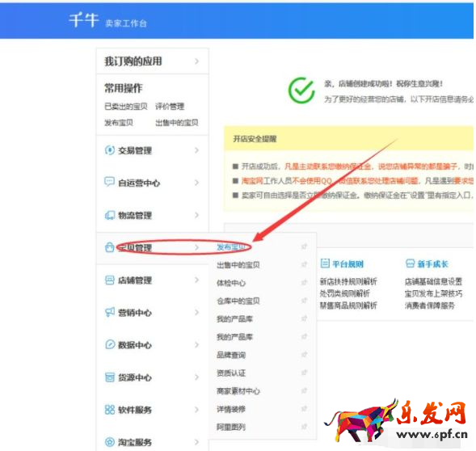
Task: Open 仓库中的宝贝 from the submenu
Action: tap(238, 301)
